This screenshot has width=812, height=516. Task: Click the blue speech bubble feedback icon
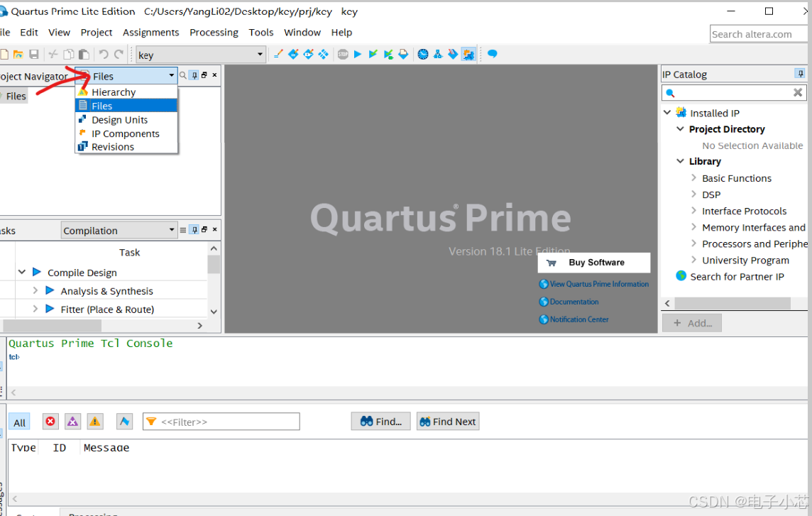pyautogui.click(x=493, y=54)
